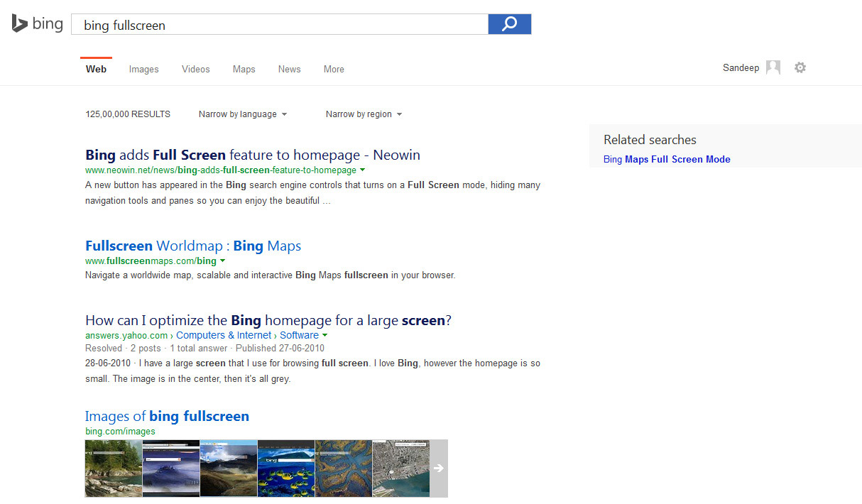Switch to the Maps tab
The height and width of the screenshot is (504, 862).
(244, 70)
